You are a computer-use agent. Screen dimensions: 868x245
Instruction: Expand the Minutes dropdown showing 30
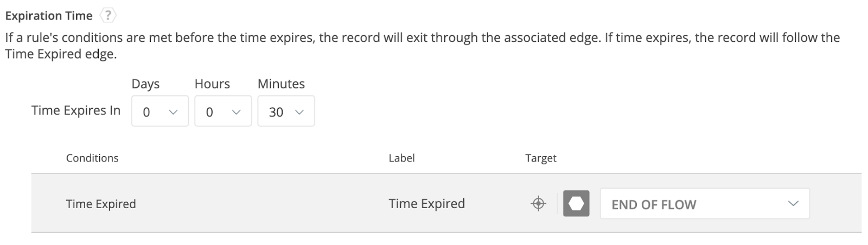(x=286, y=112)
